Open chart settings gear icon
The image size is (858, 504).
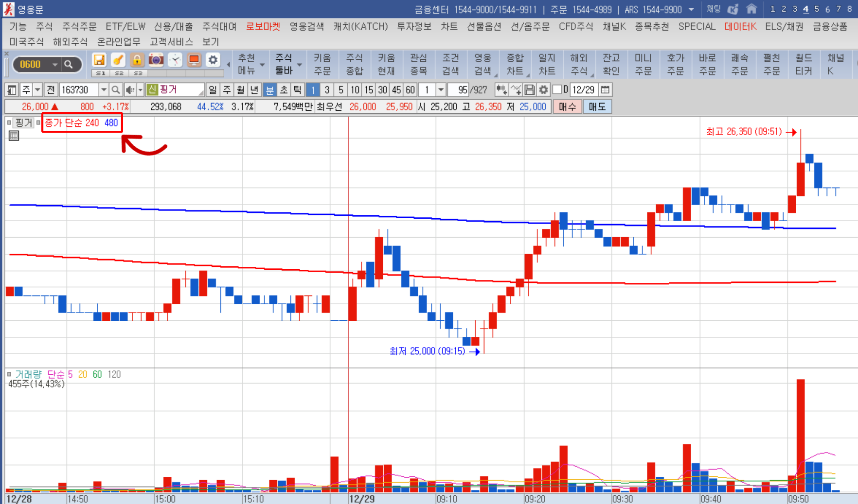tap(543, 90)
